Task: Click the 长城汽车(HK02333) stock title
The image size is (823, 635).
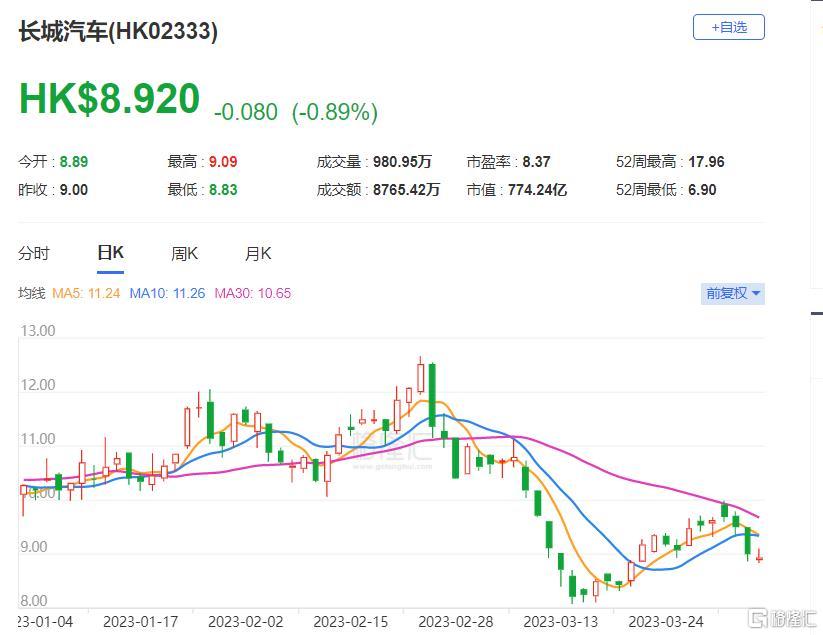Action: [118, 31]
